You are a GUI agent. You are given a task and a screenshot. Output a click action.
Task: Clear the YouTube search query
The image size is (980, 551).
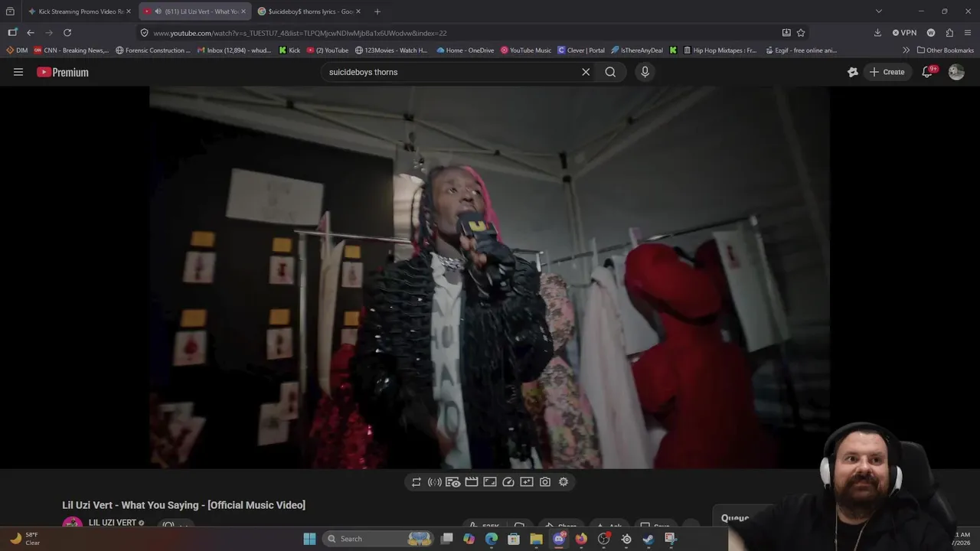(586, 72)
